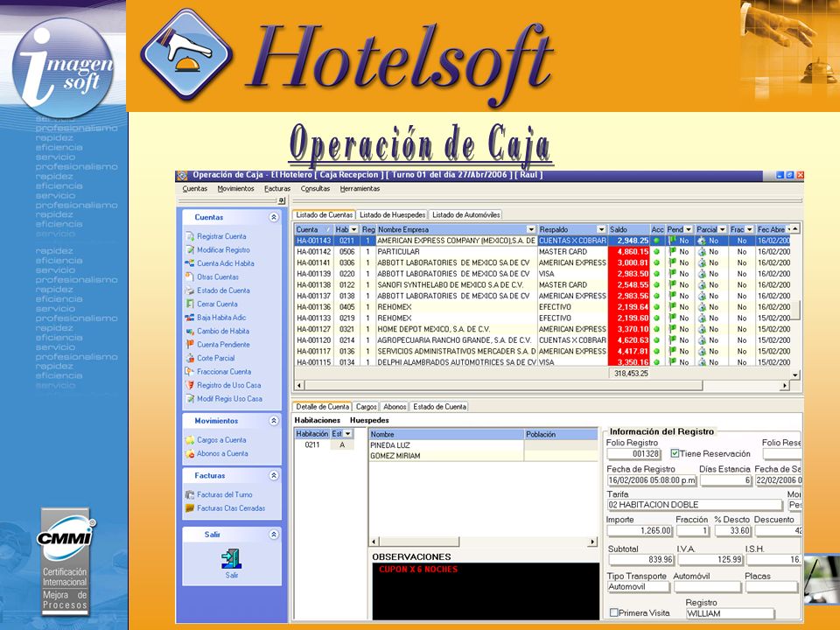
Task: Open the Herramientas menu
Action: click(360, 189)
